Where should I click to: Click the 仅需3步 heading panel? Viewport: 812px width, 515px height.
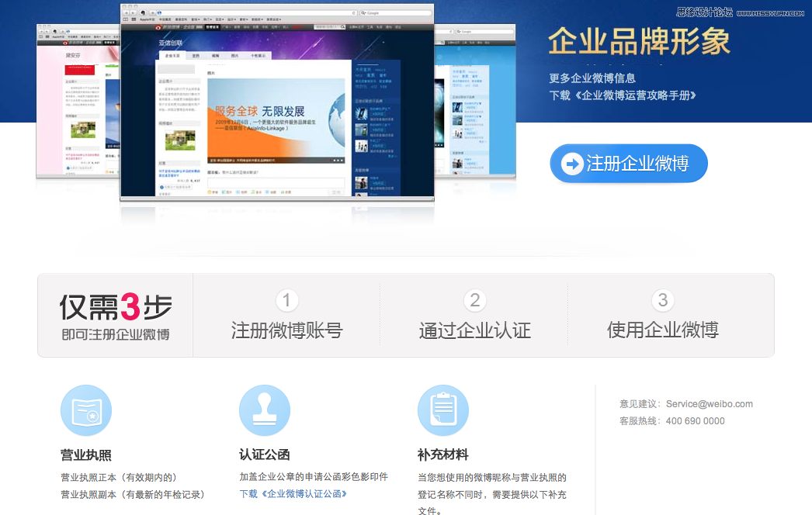pos(116,316)
